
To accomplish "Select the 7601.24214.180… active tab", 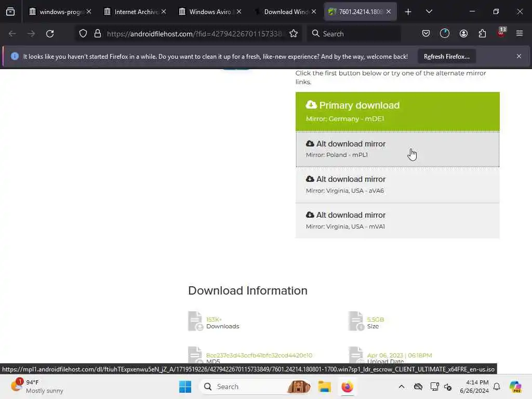I will coord(361,12).
